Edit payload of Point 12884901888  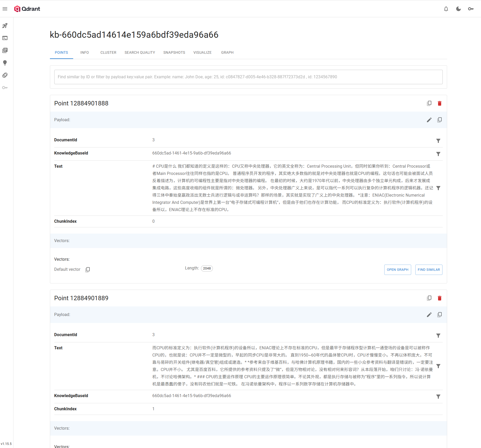click(x=429, y=120)
